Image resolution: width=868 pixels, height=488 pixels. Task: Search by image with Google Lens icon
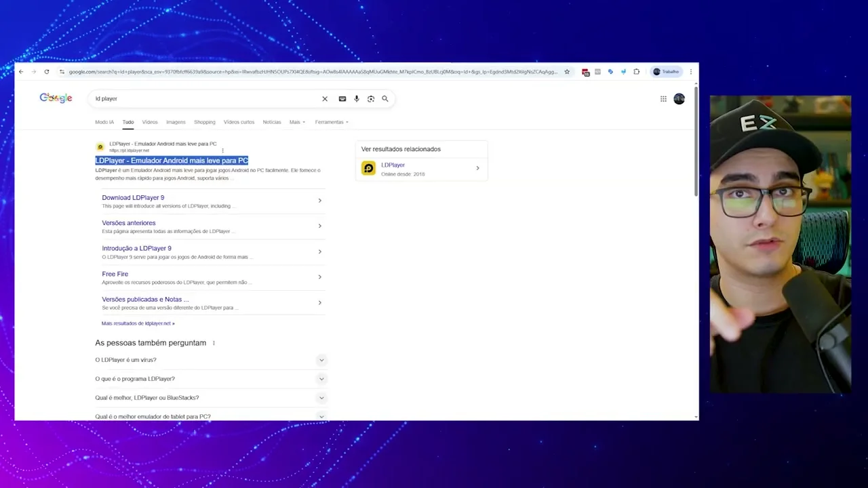(371, 99)
